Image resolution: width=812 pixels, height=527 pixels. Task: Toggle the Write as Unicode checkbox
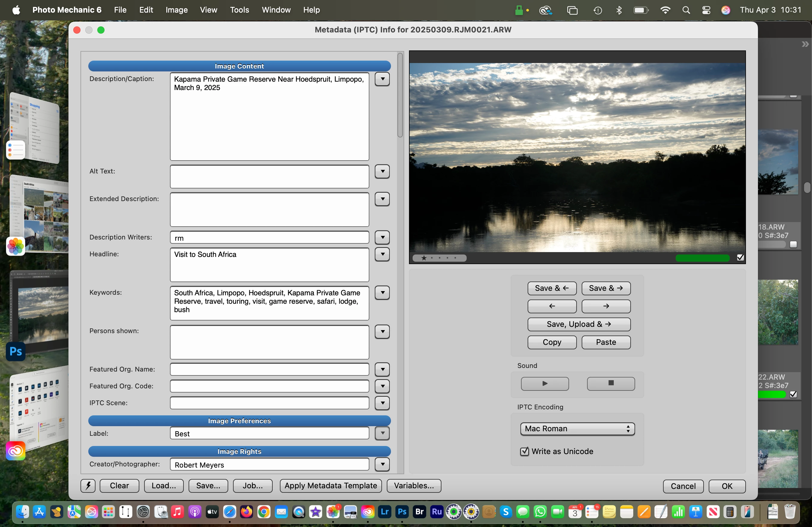(524, 451)
